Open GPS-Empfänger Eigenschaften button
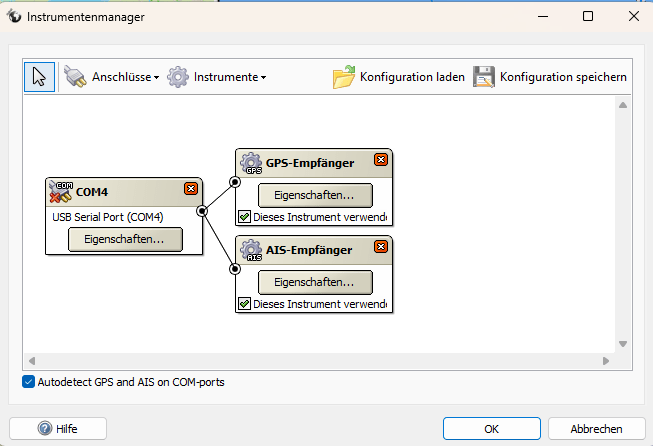 315,195
